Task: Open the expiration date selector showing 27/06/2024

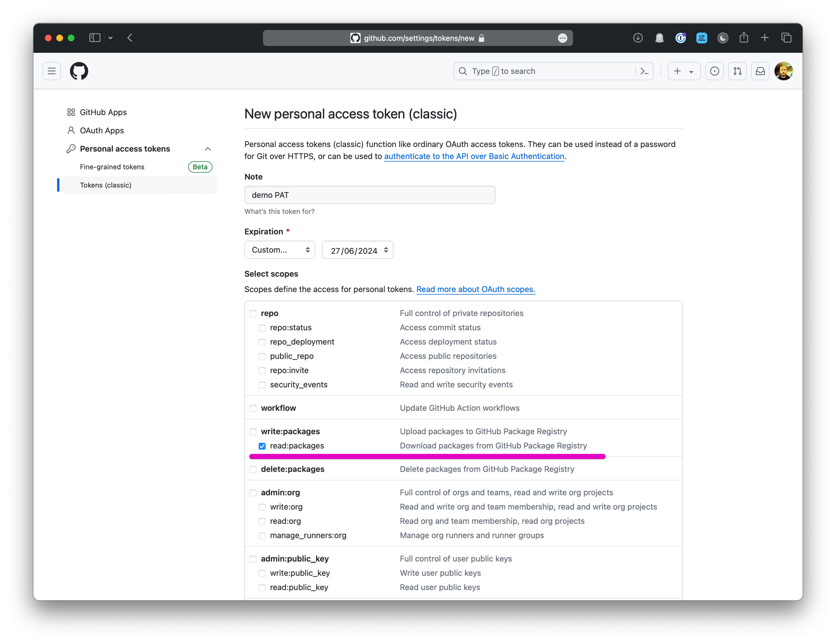Action: (357, 250)
